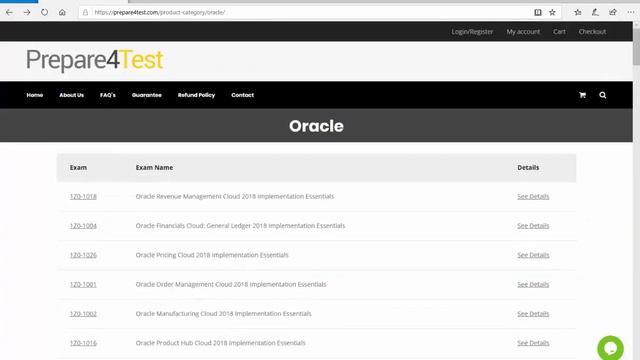Image resolution: width=640 pixels, height=360 pixels.
Task: Open Guarantee menu item
Action: [x=147, y=95]
